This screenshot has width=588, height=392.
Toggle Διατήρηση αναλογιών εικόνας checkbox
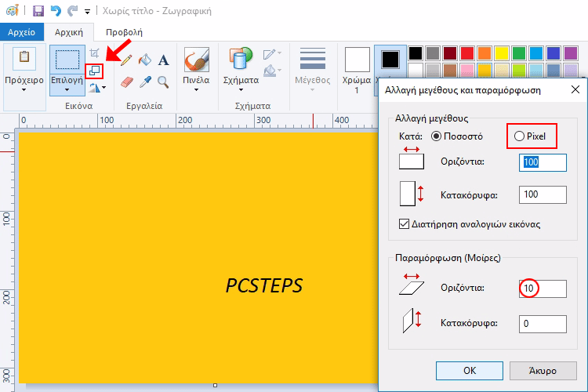405,223
